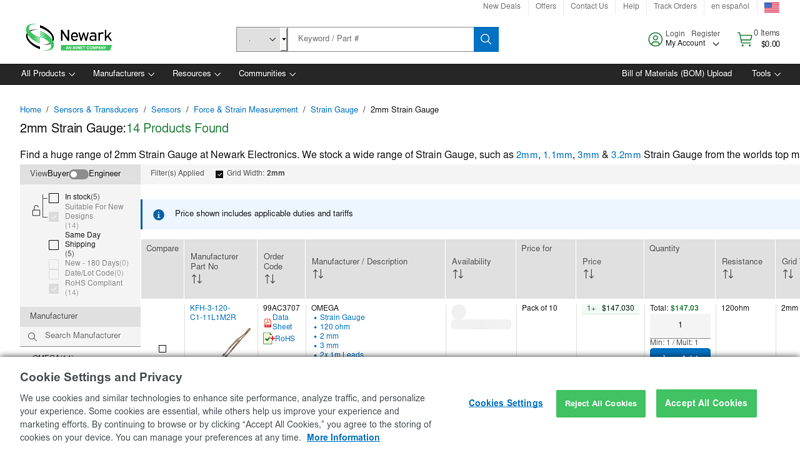The width and height of the screenshot is (800, 450).
Task: Open More Information cookie link
Action: click(343, 438)
